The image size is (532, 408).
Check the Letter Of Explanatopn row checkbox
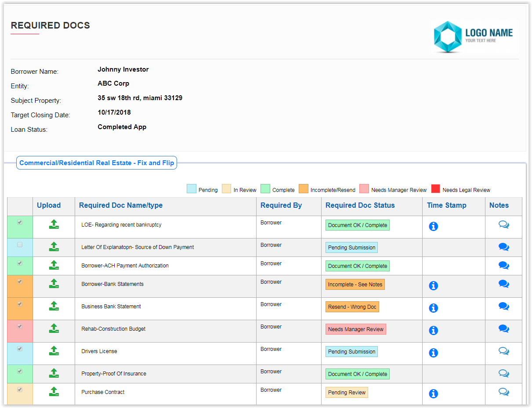point(20,245)
